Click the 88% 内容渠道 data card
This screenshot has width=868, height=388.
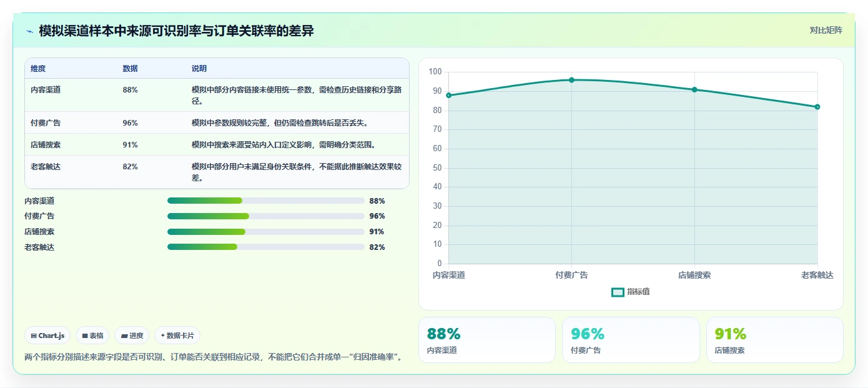486,340
